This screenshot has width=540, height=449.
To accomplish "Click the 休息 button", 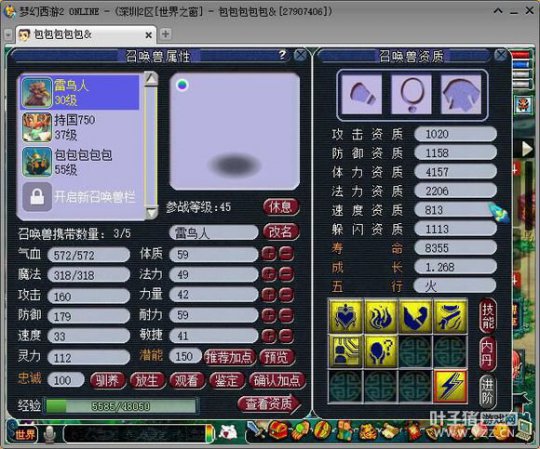I will click(281, 207).
